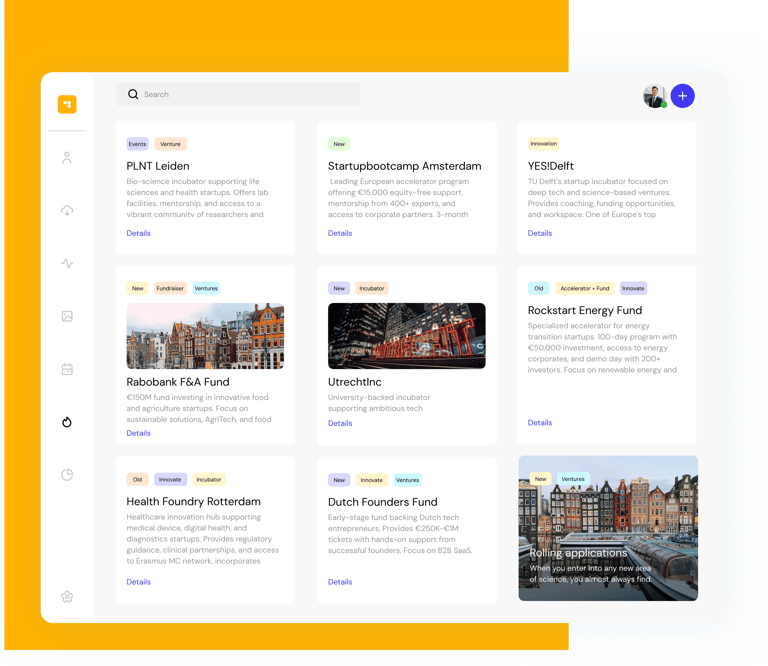Viewport: 768px width, 666px height.
Task: Click Incubator tag on Health Foundry card
Action: tap(209, 479)
